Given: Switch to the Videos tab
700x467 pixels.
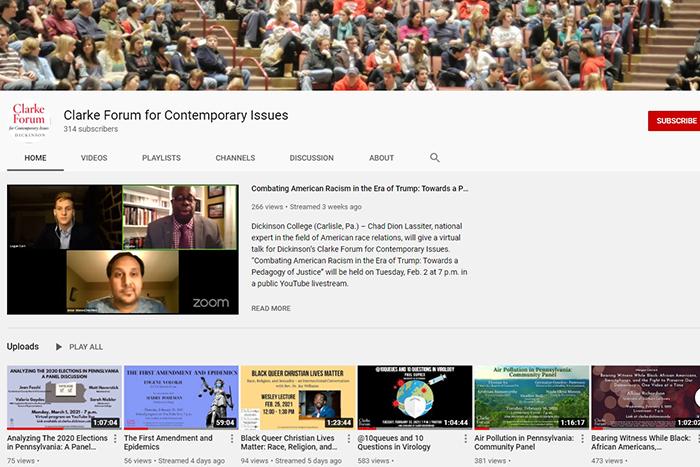Looking at the screenshot, I should coord(94,158).
